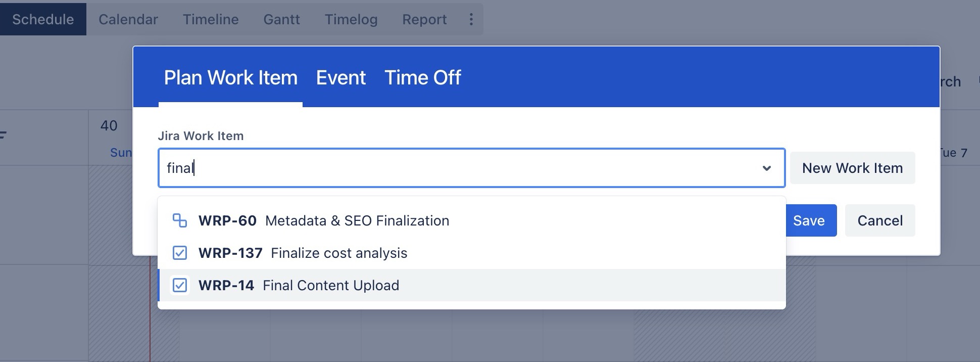Open the Report view
Screen dimensions: 980x362
click(x=424, y=19)
